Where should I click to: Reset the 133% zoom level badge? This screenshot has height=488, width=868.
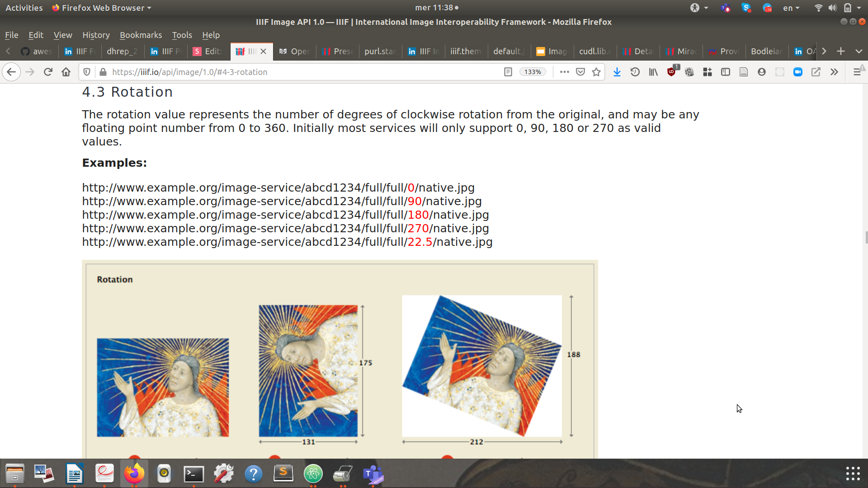533,72
